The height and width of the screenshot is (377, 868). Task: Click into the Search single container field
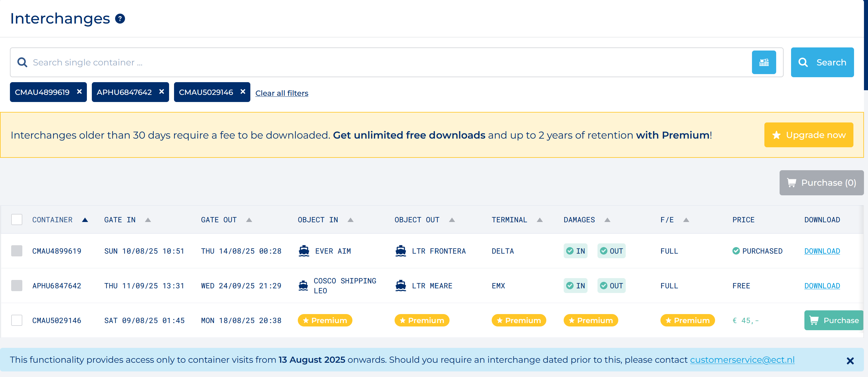[x=387, y=62]
